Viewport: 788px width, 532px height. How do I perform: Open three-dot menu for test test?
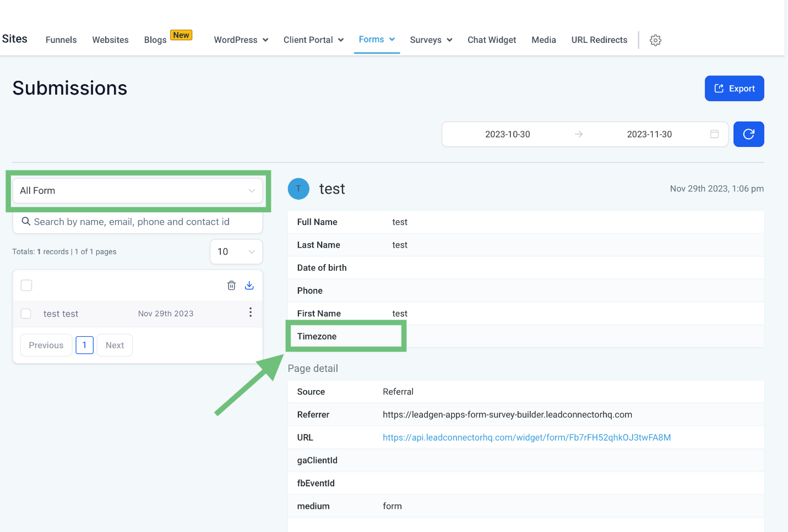pos(251,312)
